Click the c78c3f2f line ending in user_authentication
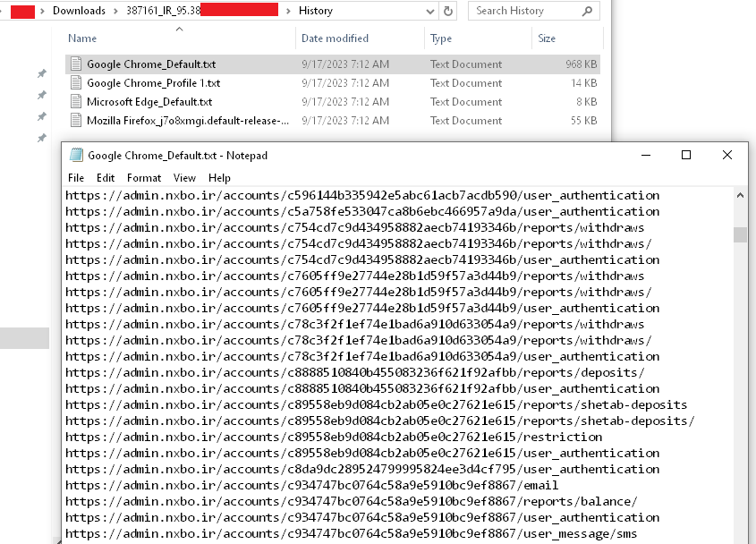 (362, 356)
